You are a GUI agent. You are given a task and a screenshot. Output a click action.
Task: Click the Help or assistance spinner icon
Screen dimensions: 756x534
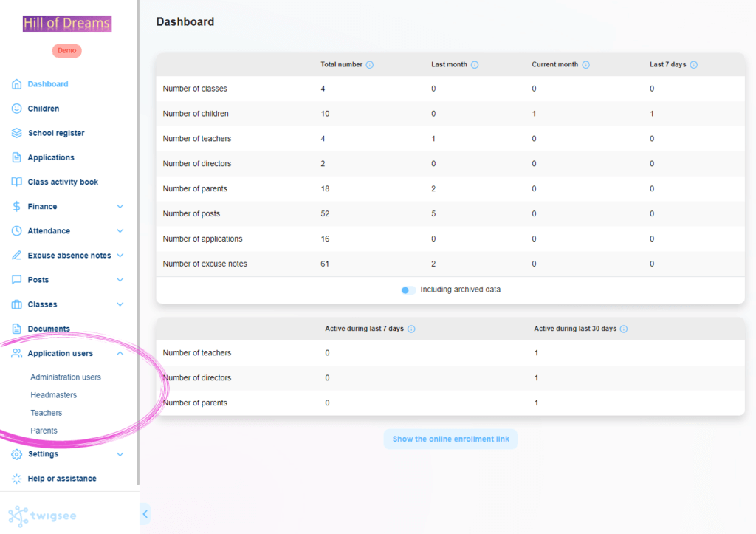click(16, 479)
